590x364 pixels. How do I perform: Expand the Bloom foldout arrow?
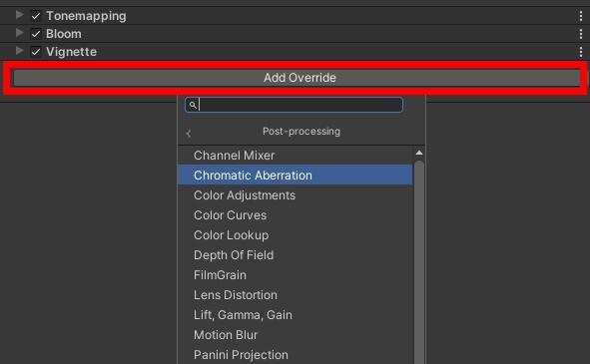click(20, 33)
